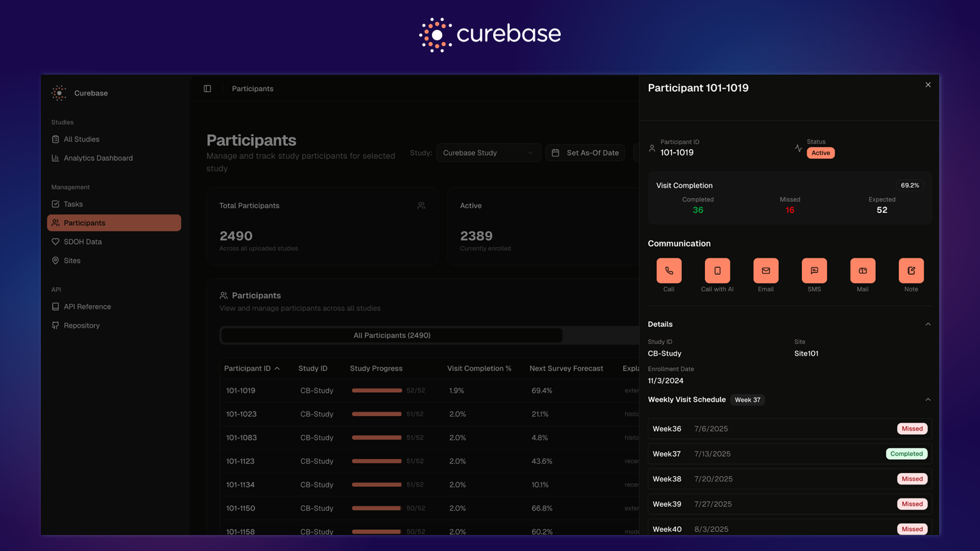Add a Note for participant
The width and height of the screenshot is (980, 551).
click(x=911, y=271)
